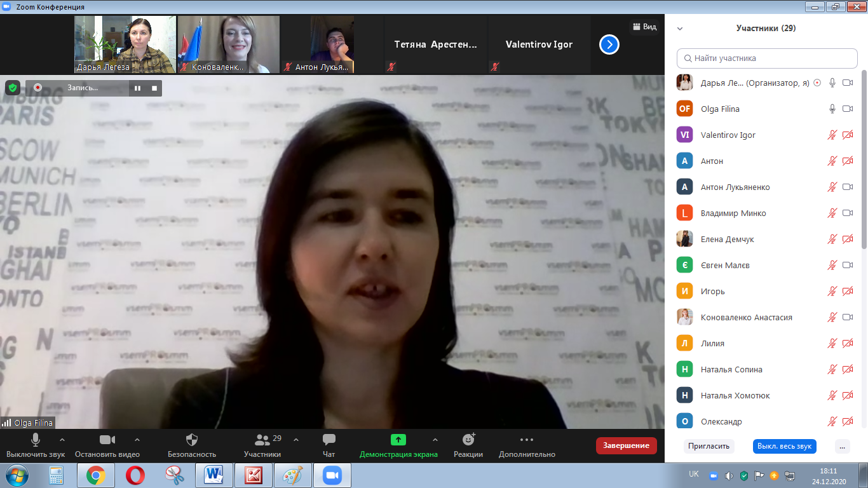
Task: Open Google Chrome from the taskbar
Action: pos(96,475)
